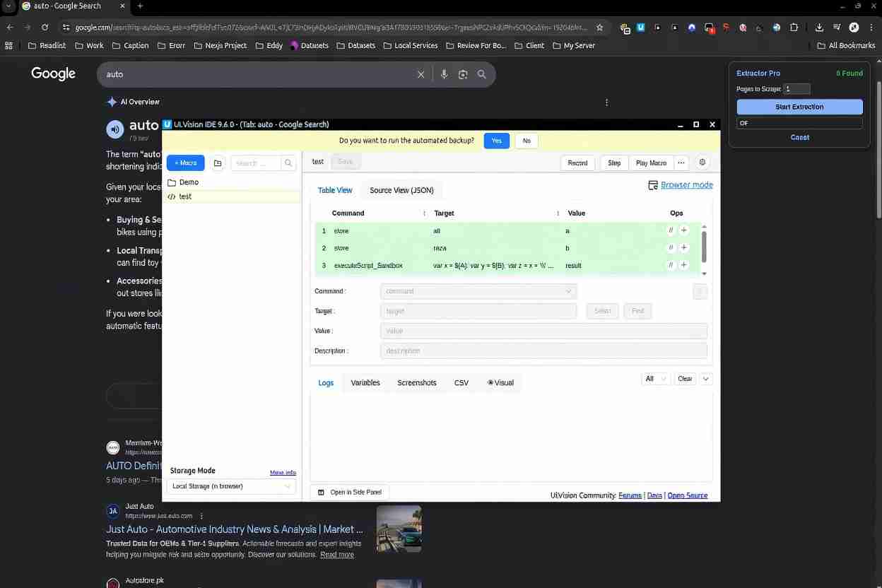Click the command table vertical scrollbar
882x588 pixels.
pyautogui.click(x=704, y=247)
